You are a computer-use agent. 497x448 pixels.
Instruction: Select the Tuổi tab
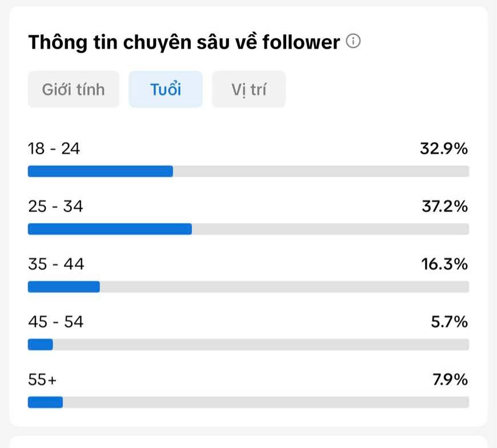coord(166,89)
